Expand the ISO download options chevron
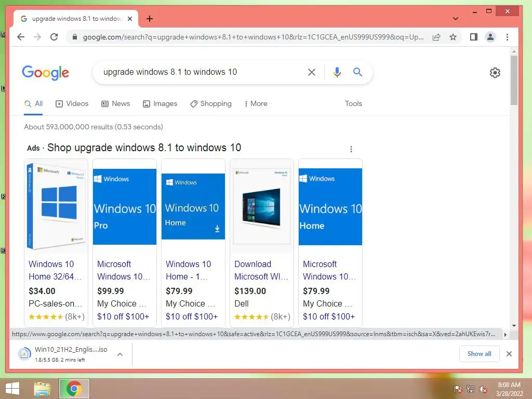Viewport: 532px width, 399px height. (x=120, y=354)
